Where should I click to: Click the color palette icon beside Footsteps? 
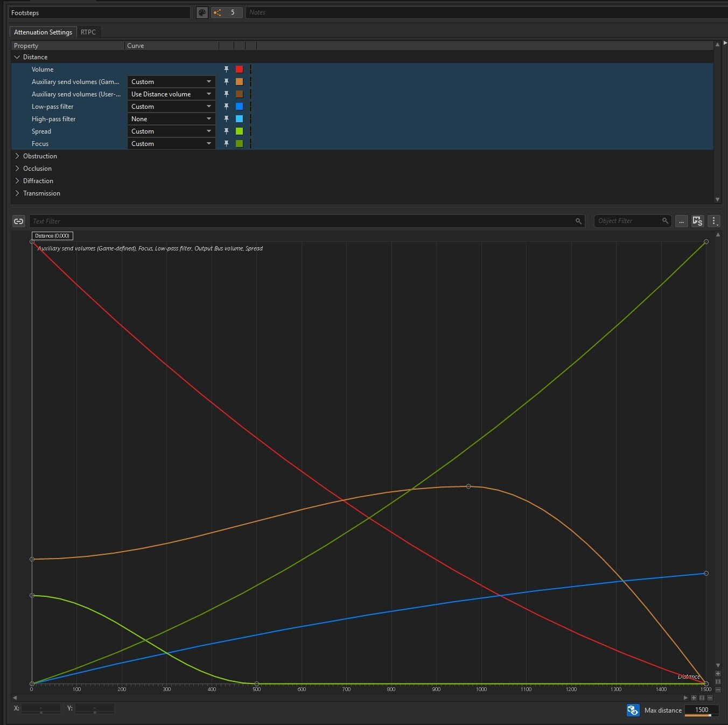coord(202,12)
